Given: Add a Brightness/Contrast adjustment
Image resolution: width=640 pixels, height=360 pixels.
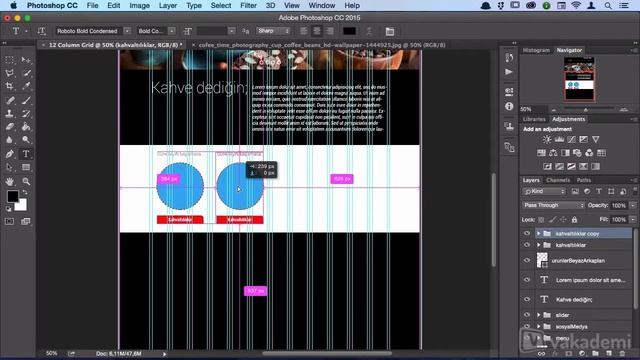Looking at the screenshot, I should coord(547,140).
